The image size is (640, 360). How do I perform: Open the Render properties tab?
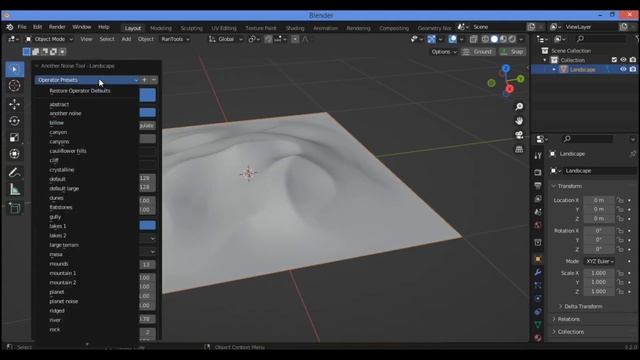pos(538,172)
